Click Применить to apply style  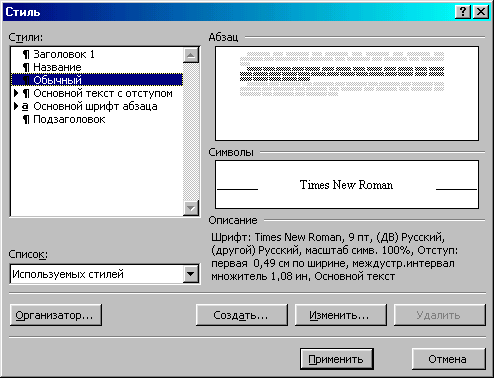[337, 359]
